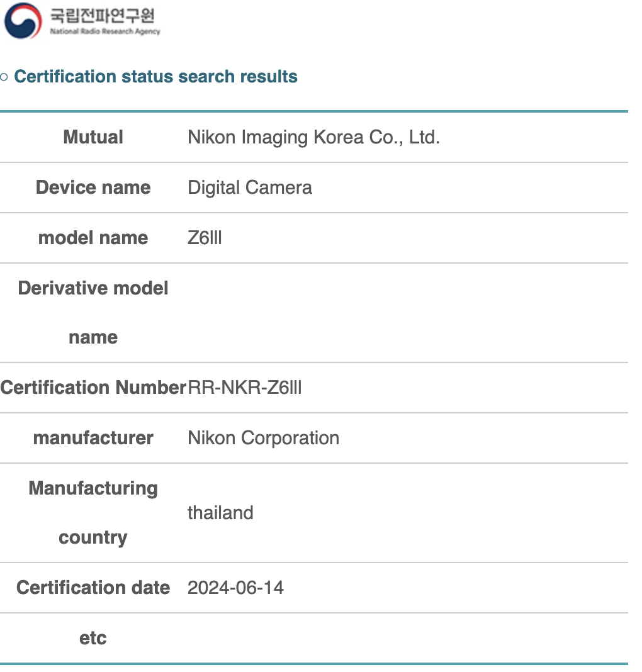Select the RR-NKR-Z6III certification number value
Viewport: 642px width, 672px height.
(245, 388)
